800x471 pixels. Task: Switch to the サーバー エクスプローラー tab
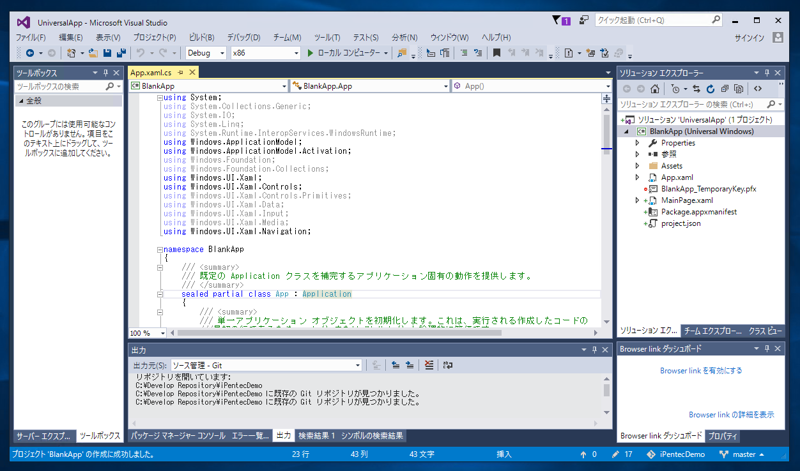coord(44,436)
